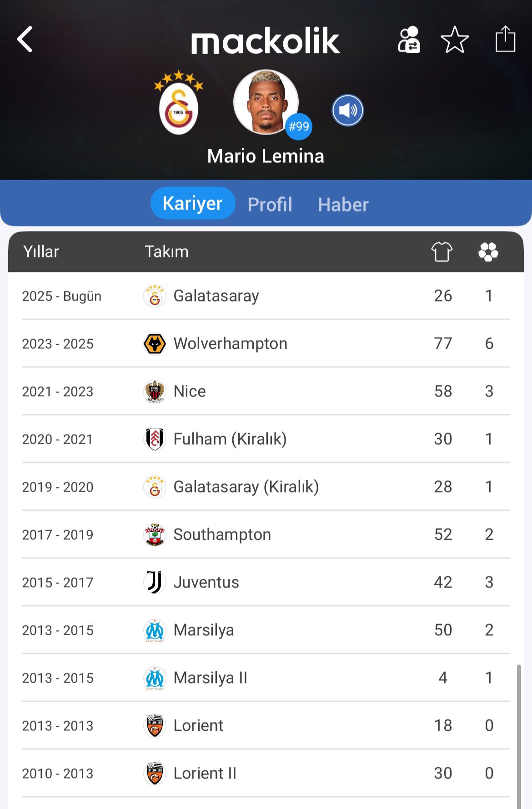This screenshot has height=809, width=532.
Task: Click the football goals column icon
Action: pyautogui.click(x=488, y=251)
